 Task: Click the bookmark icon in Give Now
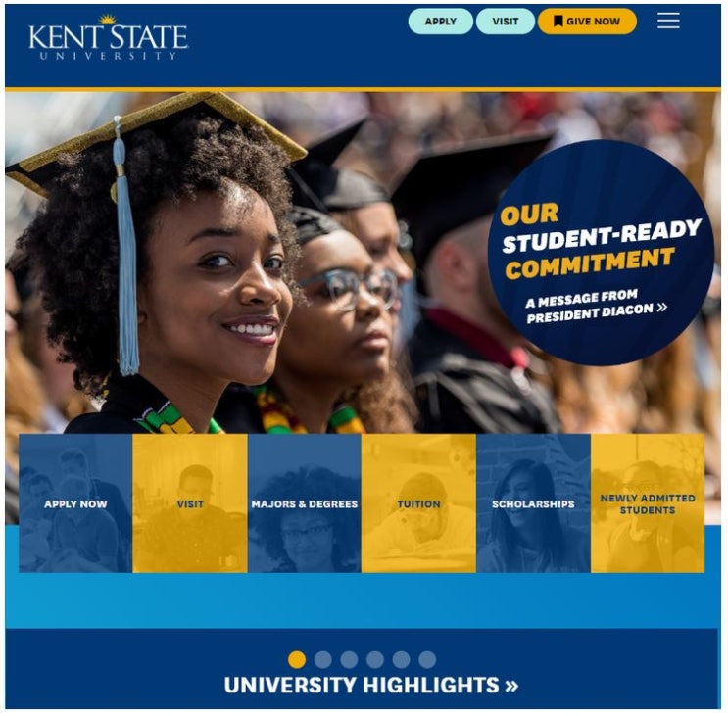[558, 21]
